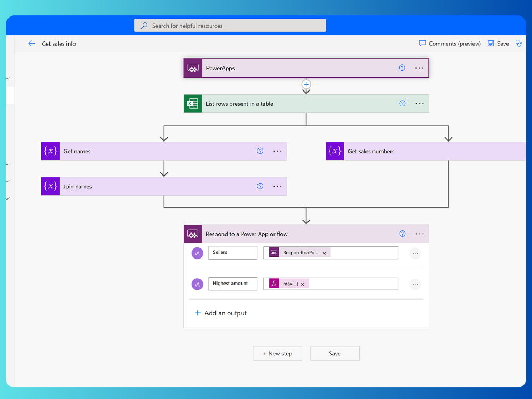
Task: Click the bottom Save button
Action: point(335,353)
